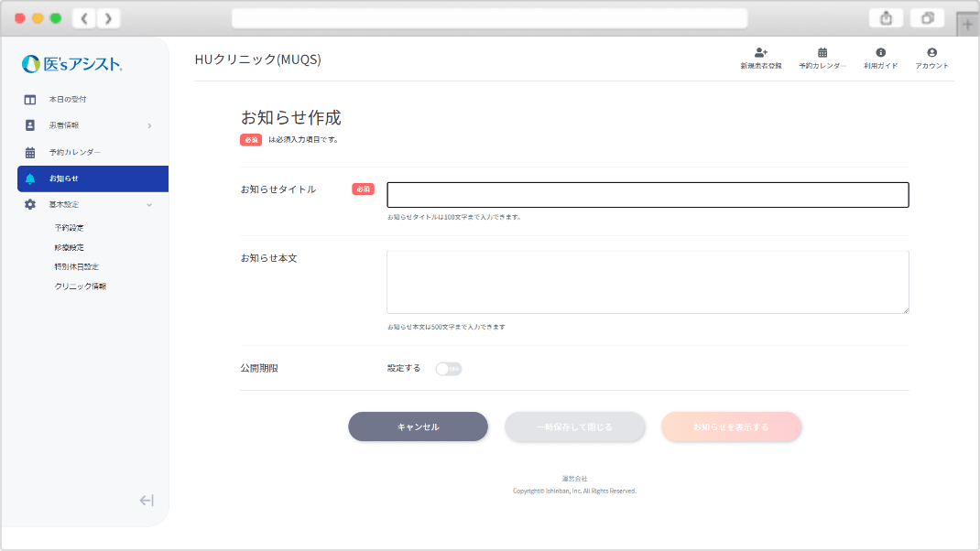Select 特別休日設定 submenu item
This screenshot has width=980, height=551.
76,266
